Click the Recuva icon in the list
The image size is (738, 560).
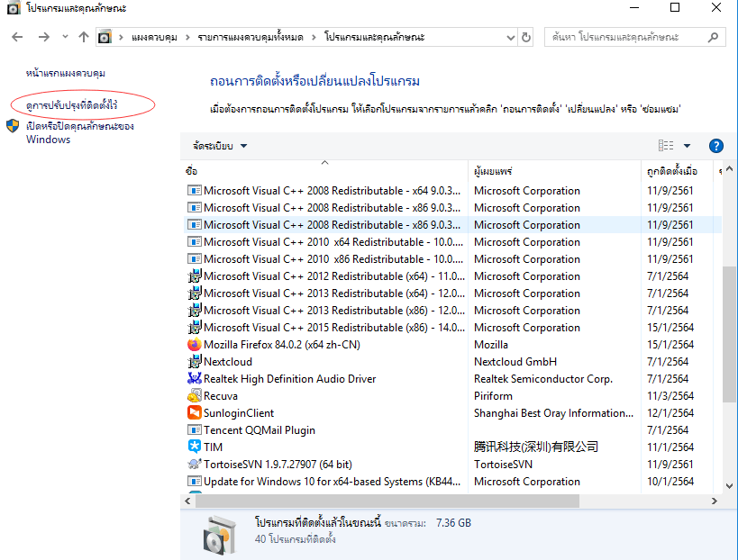coord(194,395)
